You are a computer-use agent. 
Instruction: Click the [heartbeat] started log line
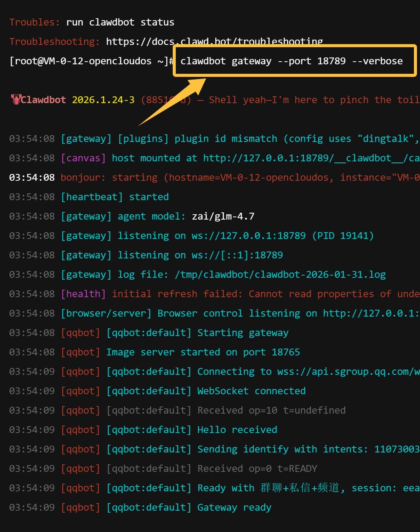point(115,197)
